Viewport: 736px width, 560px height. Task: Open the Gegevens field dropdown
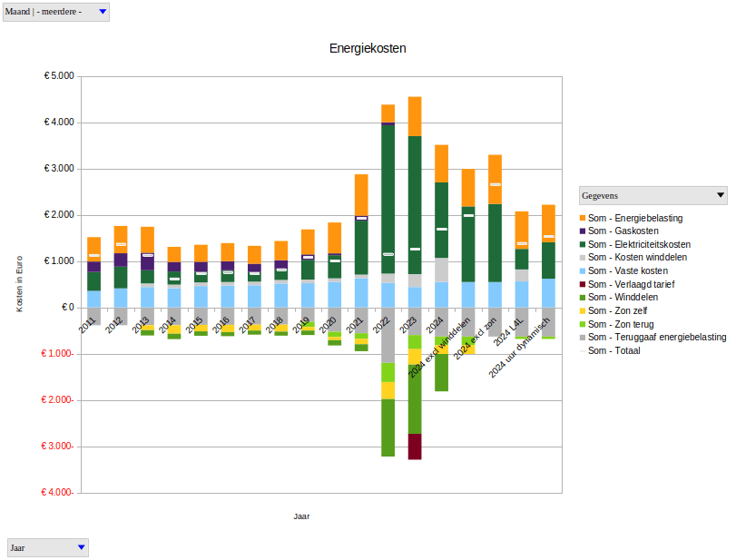[721, 195]
